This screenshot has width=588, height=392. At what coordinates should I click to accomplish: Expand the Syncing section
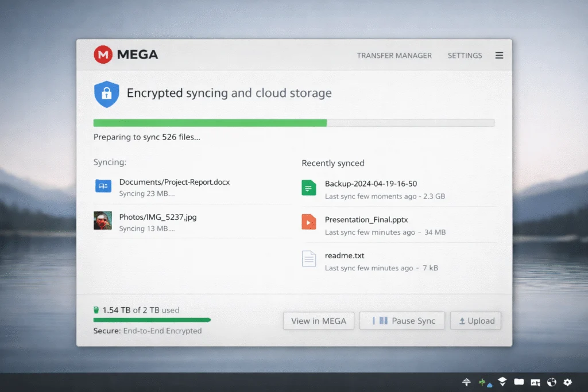click(110, 162)
